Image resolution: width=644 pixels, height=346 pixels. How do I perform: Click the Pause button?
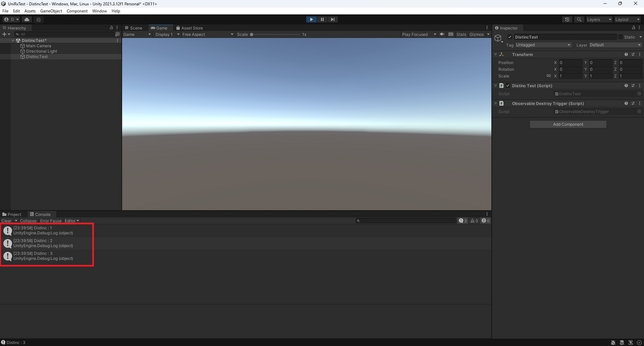(322, 19)
